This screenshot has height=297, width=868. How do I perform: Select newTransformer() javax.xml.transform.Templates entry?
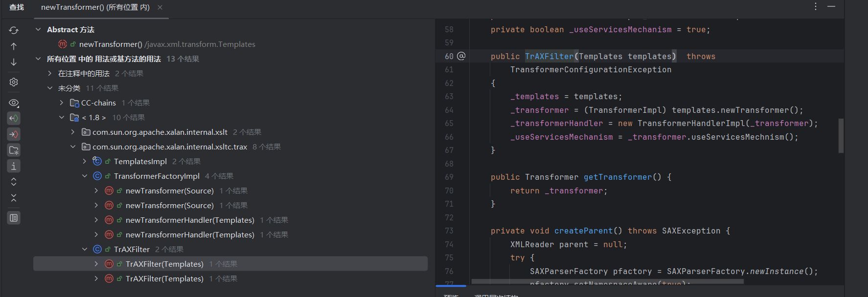[x=167, y=44]
